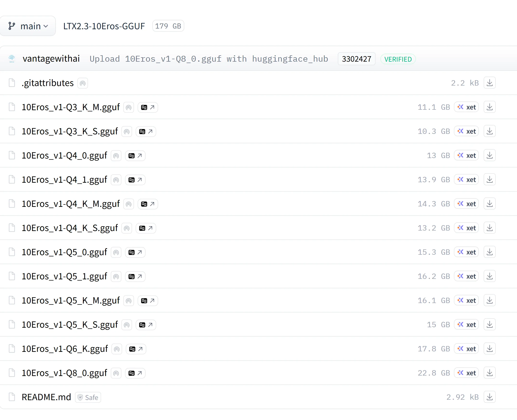The height and width of the screenshot is (420, 517).
Task: Click the xet badge on the Q3_K_M row
Action: (466, 107)
